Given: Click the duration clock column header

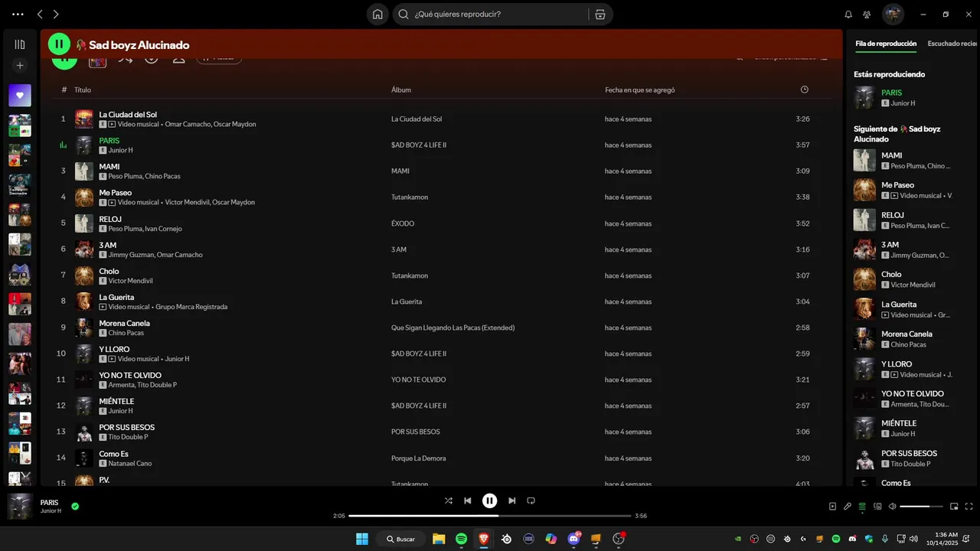Looking at the screenshot, I should click(x=804, y=90).
